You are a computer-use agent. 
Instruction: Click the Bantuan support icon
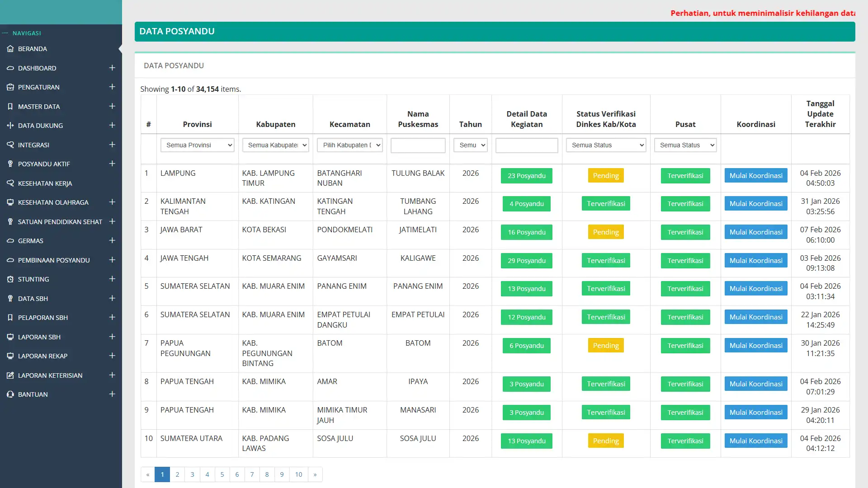pyautogui.click(x=10, y=394)
